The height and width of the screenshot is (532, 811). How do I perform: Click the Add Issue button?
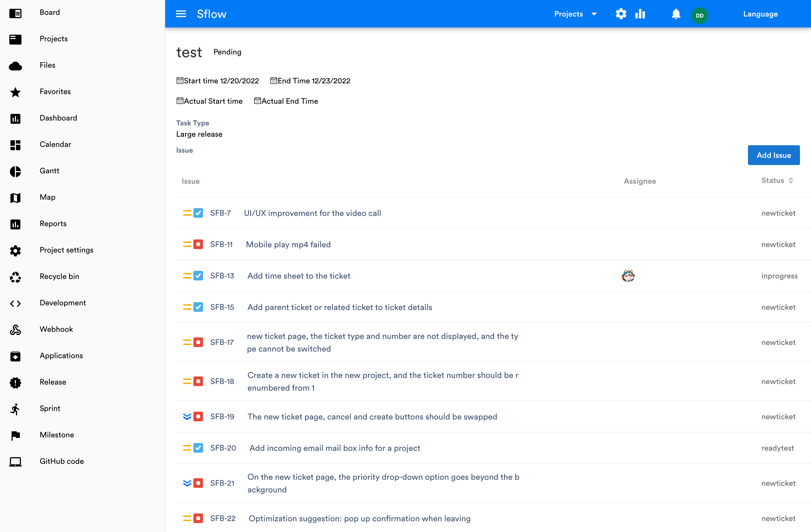tap(773, 155)
